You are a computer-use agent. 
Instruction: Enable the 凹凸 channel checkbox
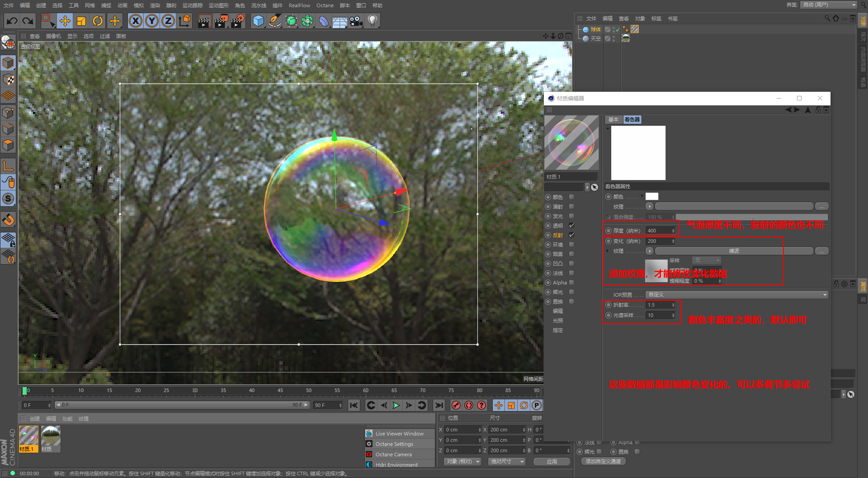pyautogui.click(x=571, y=264)
